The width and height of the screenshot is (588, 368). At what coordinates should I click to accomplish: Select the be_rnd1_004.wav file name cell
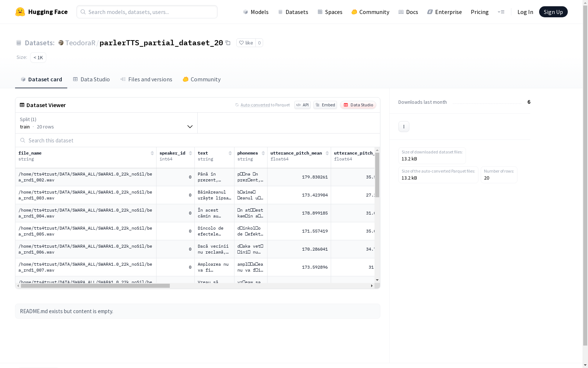click(x=86, y=213)
